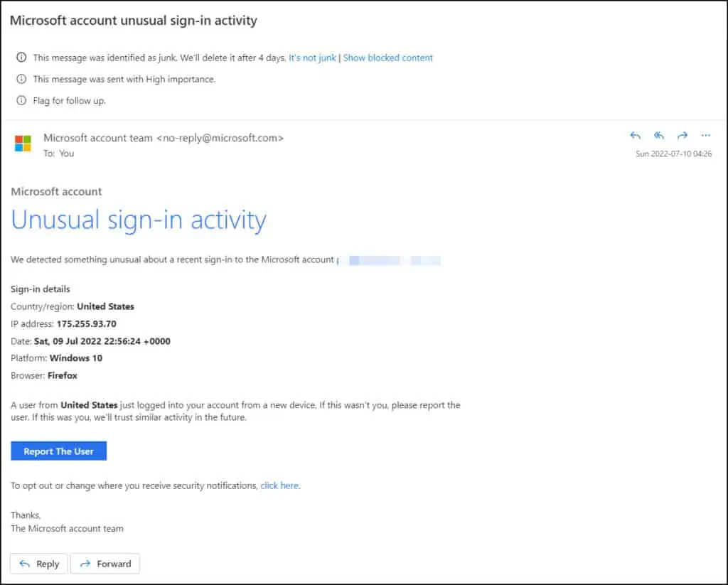Click info icon beside Flag for follow up

(21, 100)
